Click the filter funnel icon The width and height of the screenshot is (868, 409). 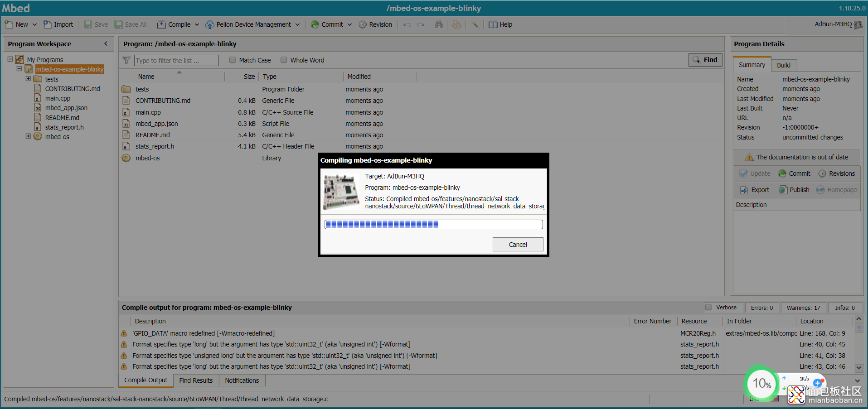[x=126, y=60]
